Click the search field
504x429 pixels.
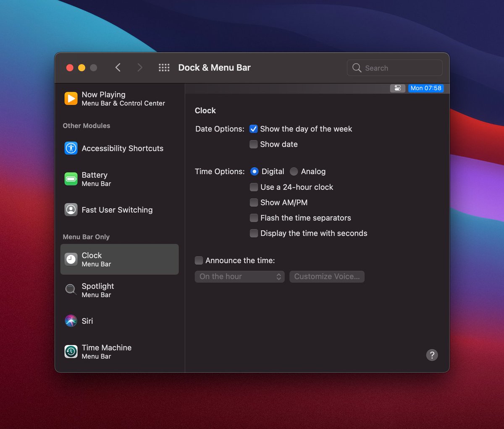tap(394, 68)
